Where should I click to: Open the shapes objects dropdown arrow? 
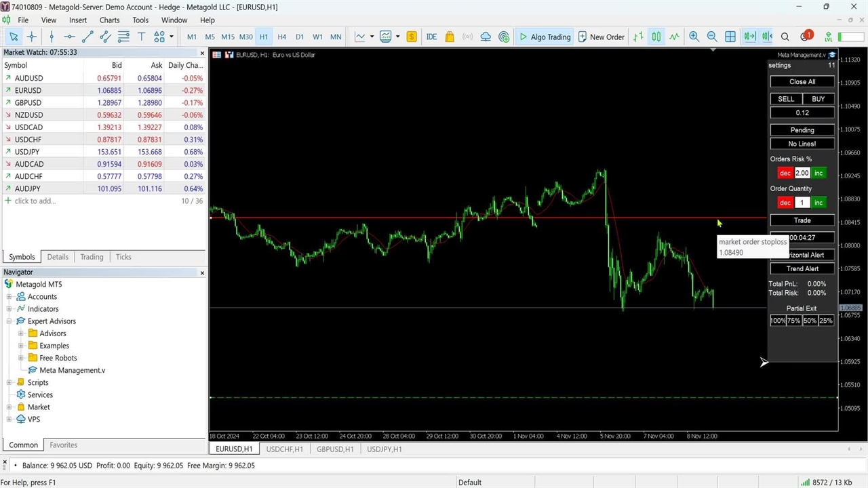(172, 37)
